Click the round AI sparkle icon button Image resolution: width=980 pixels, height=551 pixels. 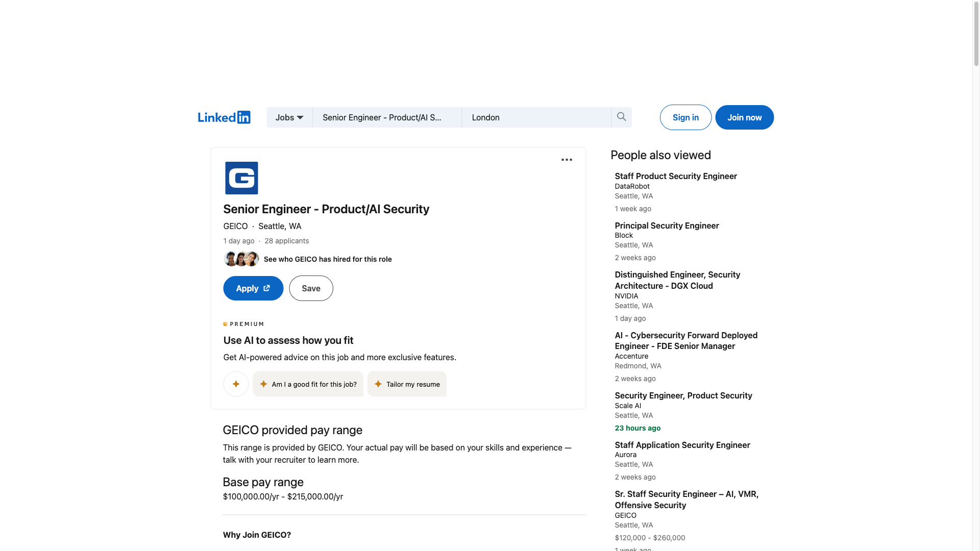point(236,384)
